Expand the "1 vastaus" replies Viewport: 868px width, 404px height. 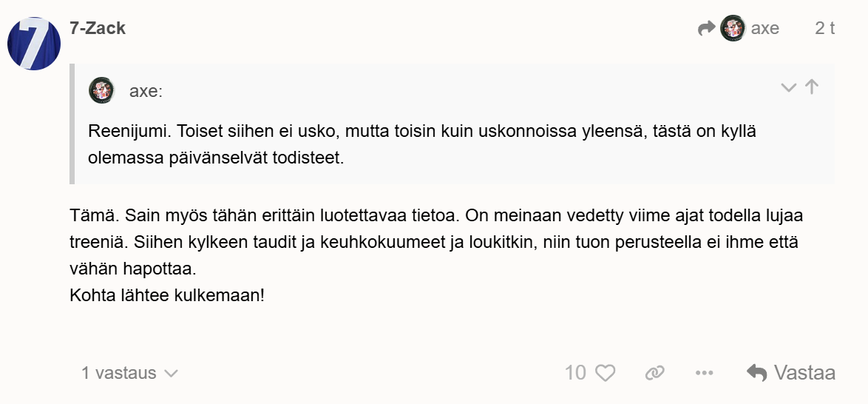click(x=119, y=373)
